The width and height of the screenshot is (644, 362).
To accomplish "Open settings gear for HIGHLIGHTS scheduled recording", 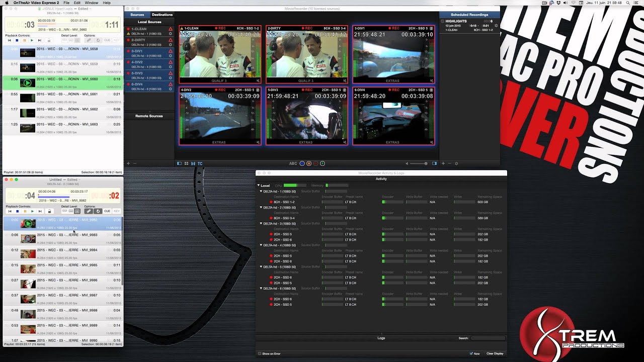I will click(x=496, y=26).
